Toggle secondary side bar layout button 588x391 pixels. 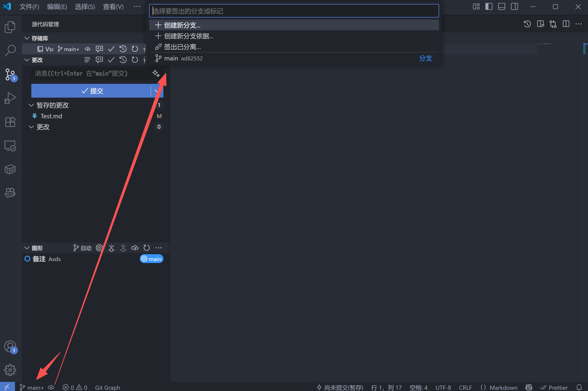click(x=514, y=7)
